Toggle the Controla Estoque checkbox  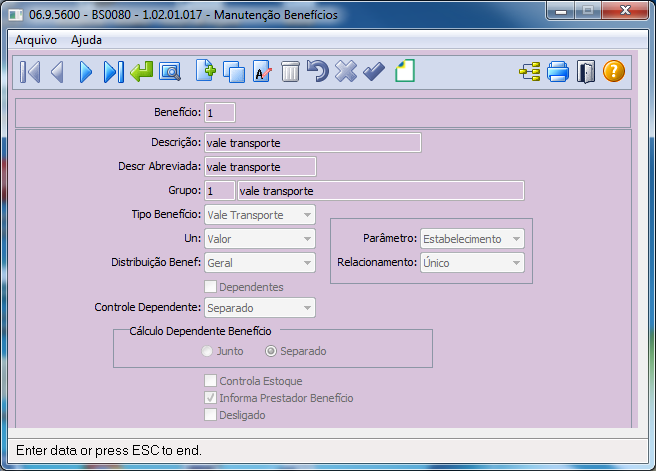[x=210, y=381]
